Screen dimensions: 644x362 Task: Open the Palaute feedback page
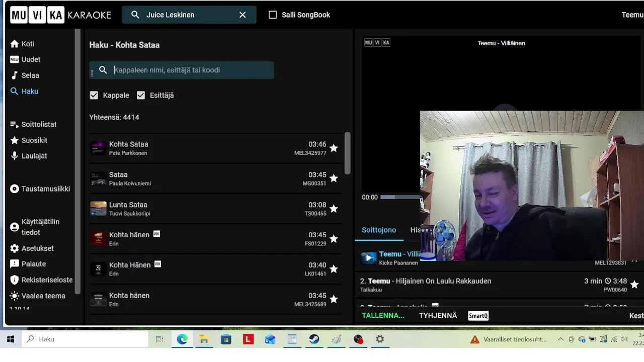tap(28, 264)
